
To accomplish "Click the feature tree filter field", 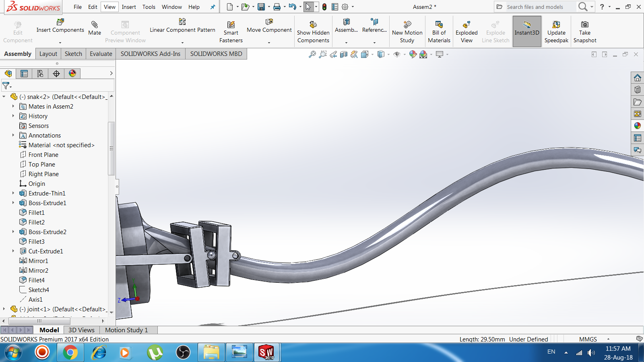I will click(x=60, y=86).
